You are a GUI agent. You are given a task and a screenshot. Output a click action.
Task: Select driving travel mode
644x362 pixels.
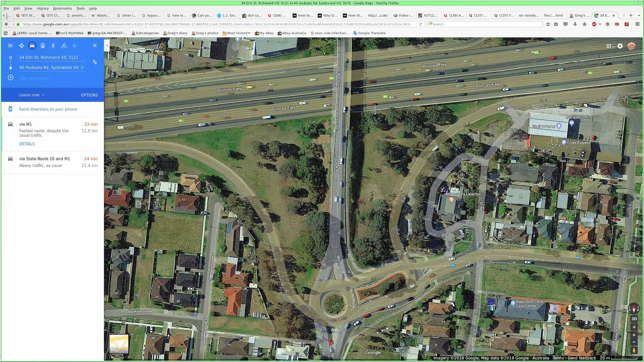pos(32,46)
